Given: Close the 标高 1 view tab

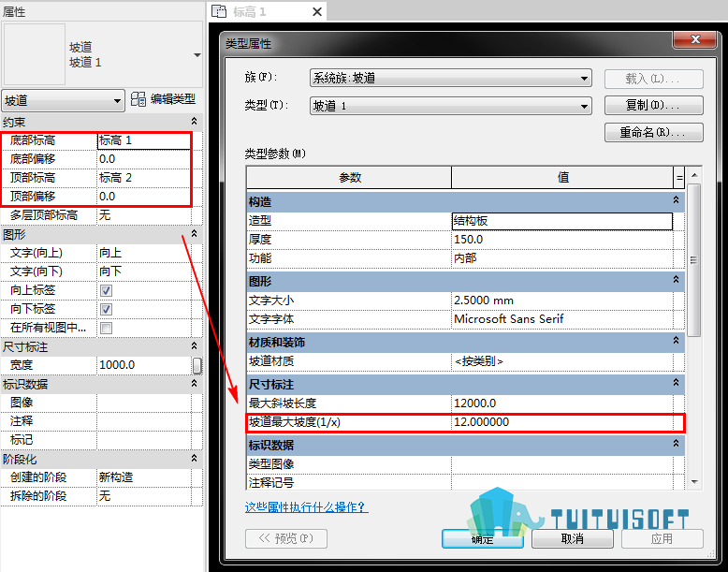Looking at the screenshot, I should click(x=317, y=11).
